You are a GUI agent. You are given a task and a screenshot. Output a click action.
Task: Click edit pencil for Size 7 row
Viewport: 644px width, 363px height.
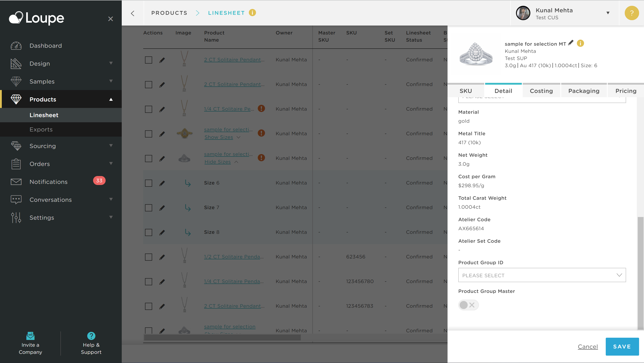pyautogui.click(x=162, y=208)
